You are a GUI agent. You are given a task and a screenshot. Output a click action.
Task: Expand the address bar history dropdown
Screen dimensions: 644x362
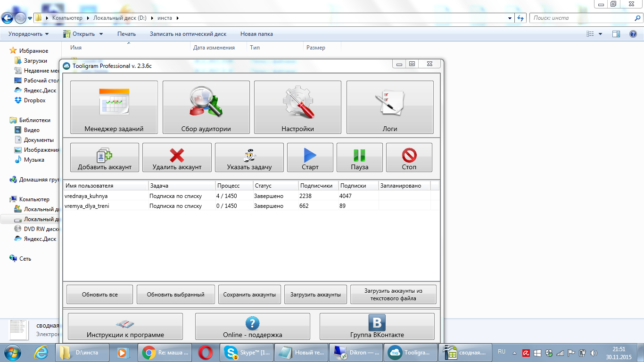(510, 18)
